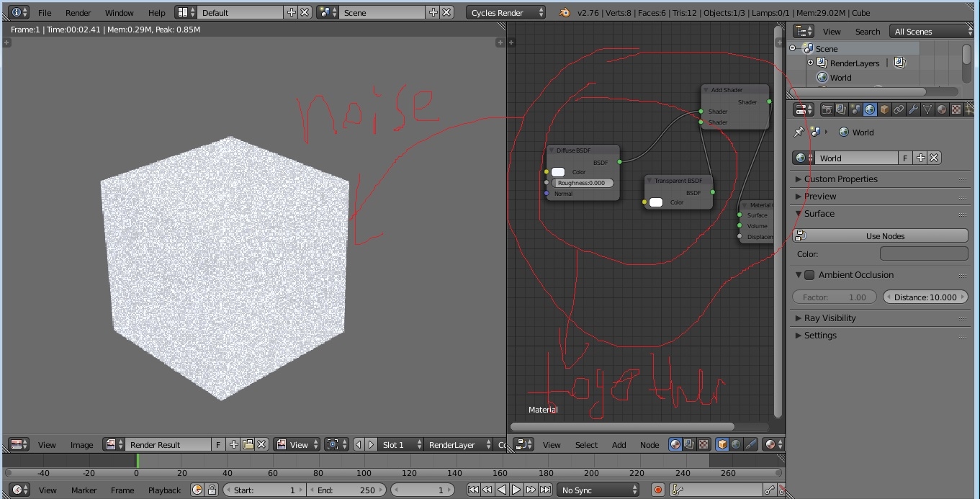Viewport: 980px width, 499px height.
Task: Open the Render properties camera tab
Action: (x=827, y=109)
